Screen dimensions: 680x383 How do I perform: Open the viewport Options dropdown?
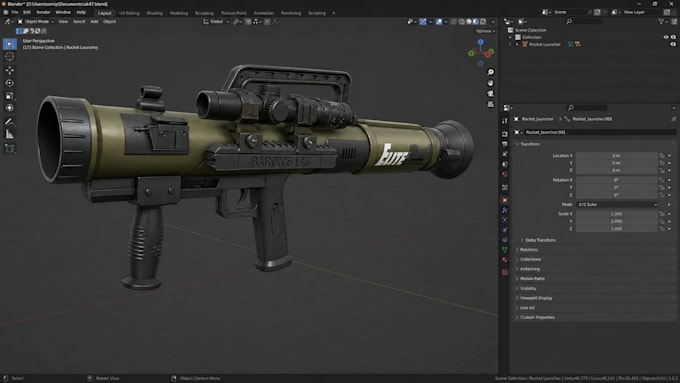tap(485, 31)
